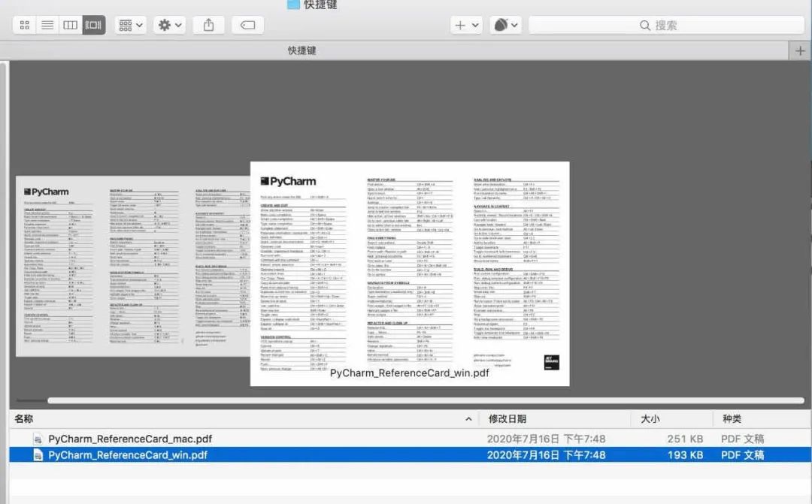Switch Finder to list view
This screenshot has height=504, width=812.
coord(47,25)
